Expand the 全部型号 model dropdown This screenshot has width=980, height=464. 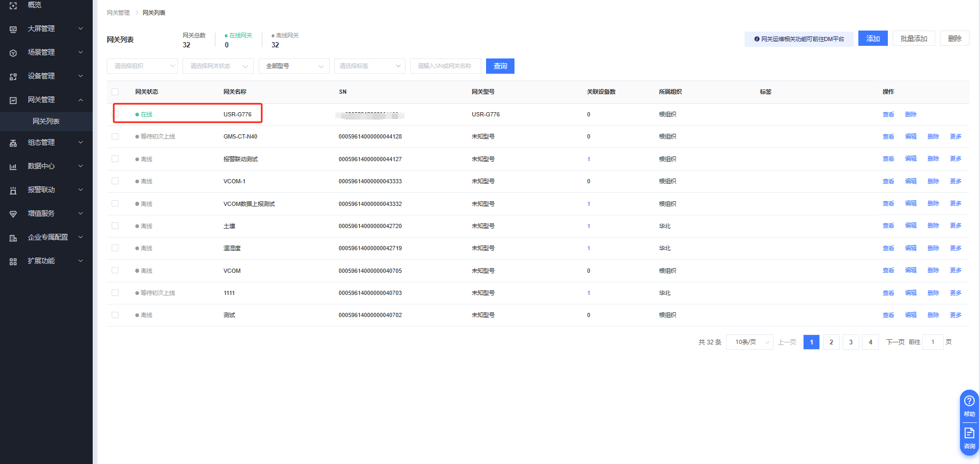[x=294, y=66]
